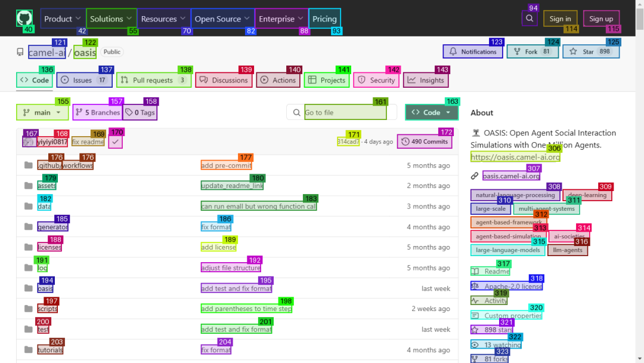Open the llm-agents topic tag
The height and width of the screenshot is (363, 644).
click(568, 250)
